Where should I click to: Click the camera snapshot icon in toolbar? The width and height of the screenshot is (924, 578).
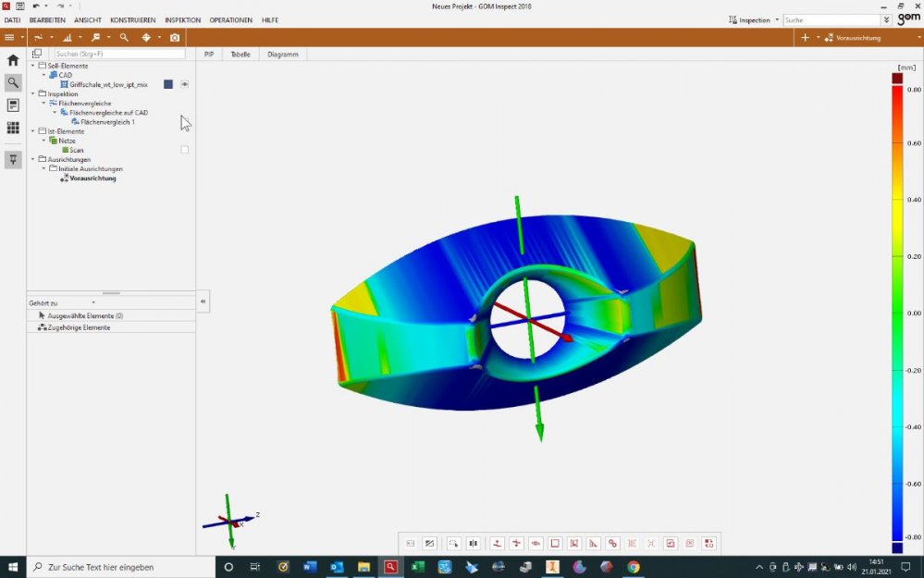[x=175, y=38]
